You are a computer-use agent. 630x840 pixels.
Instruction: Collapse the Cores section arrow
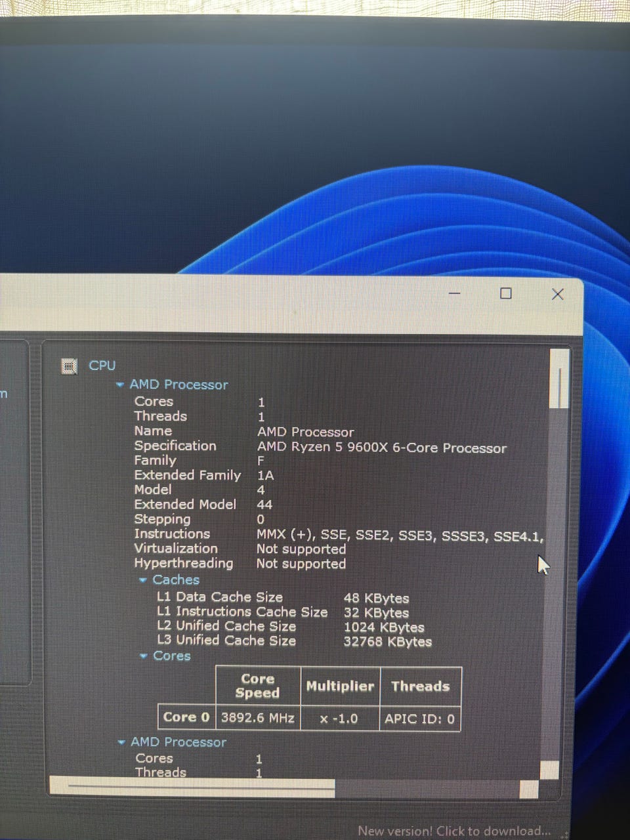[143, 656]
